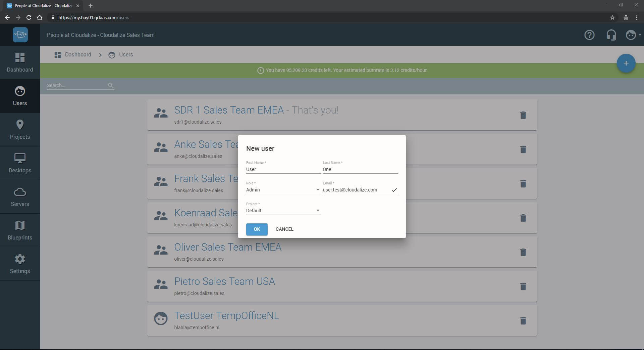Image resolution: width=644 pixels, height=350 pixels.
Task: Open Oliver Sales Team EMEA user
Action: [x=228, y=247]
